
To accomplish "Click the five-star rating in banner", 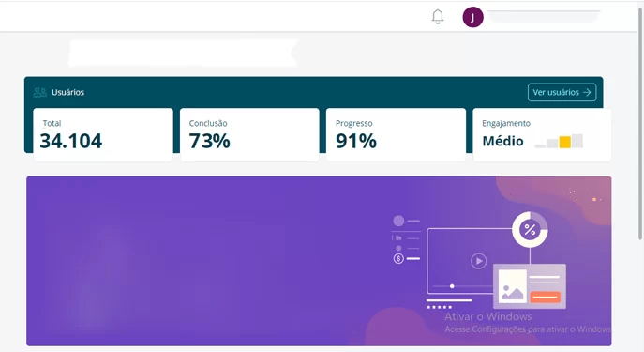I will (439, 307).
